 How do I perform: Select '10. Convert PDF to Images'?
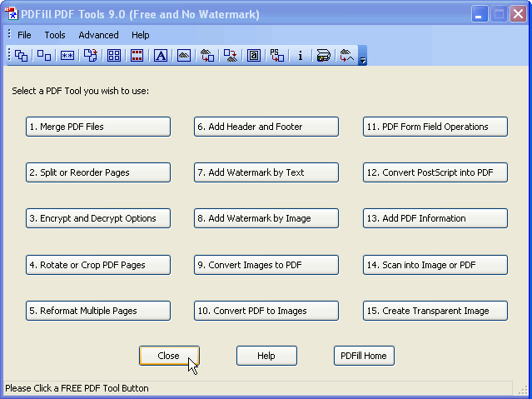pos(266,311)
